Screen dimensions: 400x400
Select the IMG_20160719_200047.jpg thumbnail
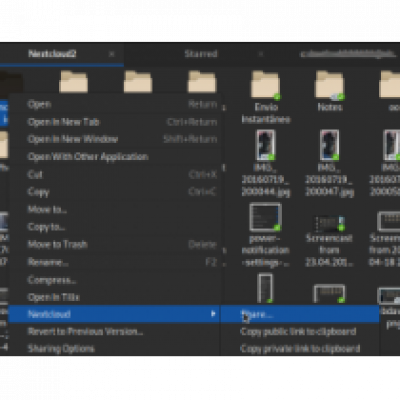pos(329,145)
